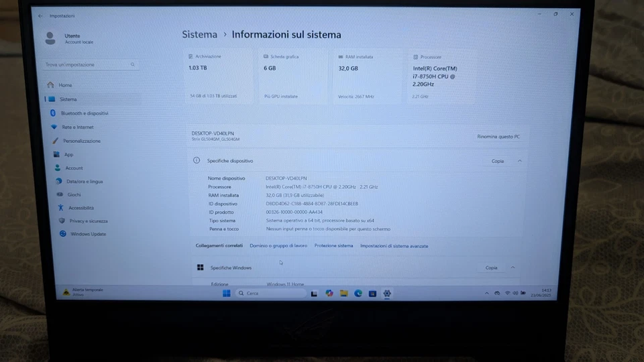The image size is (644, 362).
Task: Open the Windows Start button
Action: click(x=226, y=293)
